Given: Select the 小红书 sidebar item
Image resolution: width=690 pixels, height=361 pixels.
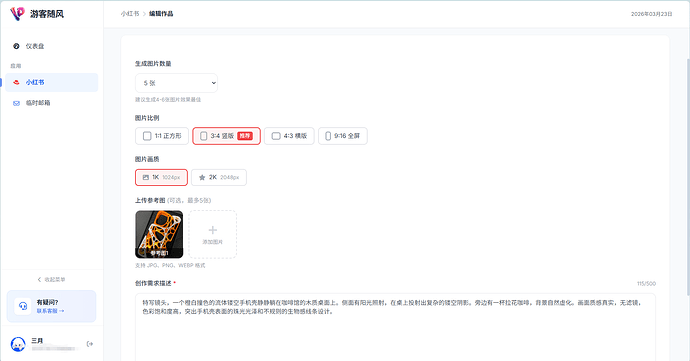Looking at the screenshot, I should (51, 82).
